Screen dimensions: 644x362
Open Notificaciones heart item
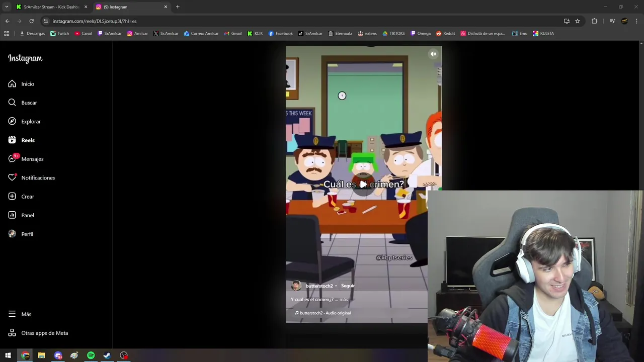[x=31, y=177]
